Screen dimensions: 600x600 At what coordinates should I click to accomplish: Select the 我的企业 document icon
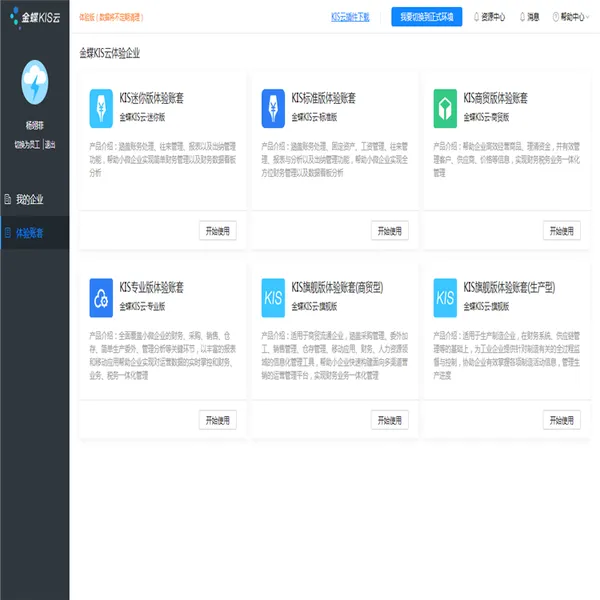tap(8, 199)
